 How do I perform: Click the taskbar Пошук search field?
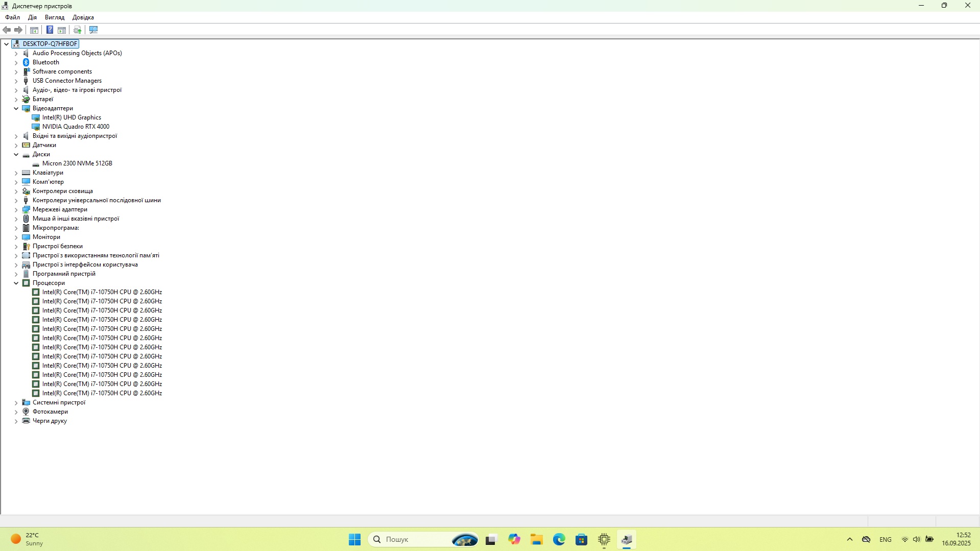coord(424,539)
